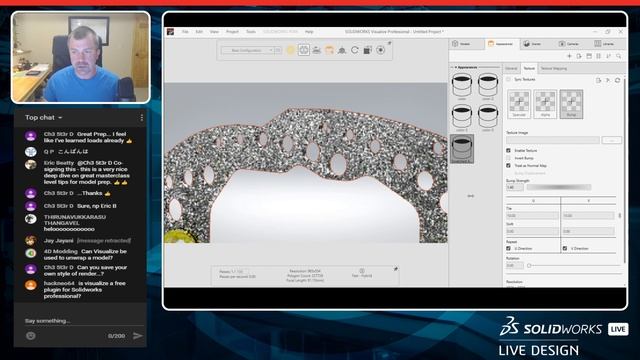Click the column-view icon in the palette toolbar
The height and width of the screenshot is (360, 640).
(599, 56)
